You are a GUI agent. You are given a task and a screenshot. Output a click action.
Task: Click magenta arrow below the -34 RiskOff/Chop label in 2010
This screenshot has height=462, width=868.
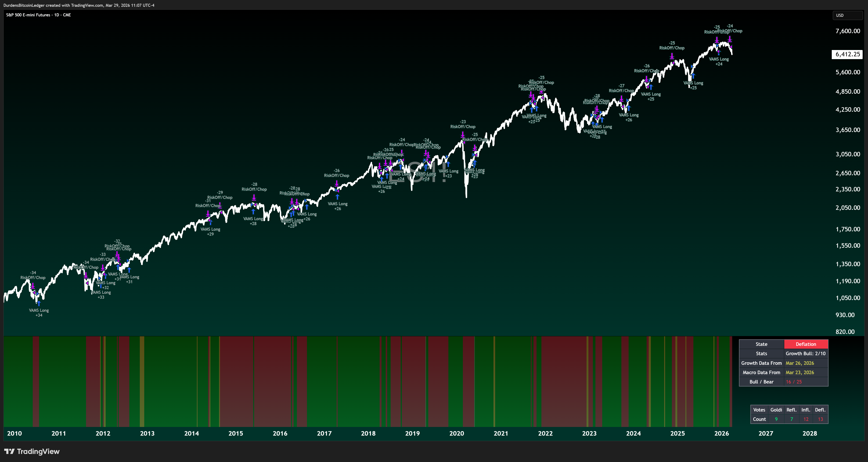[33, 286]
